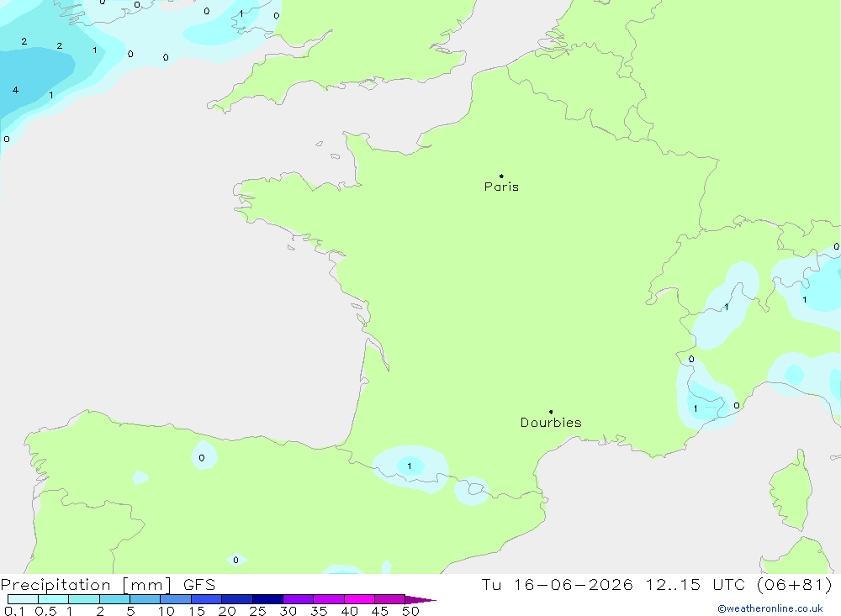
Task: Select the Paris location dot marker
Action: coord(501,176)
